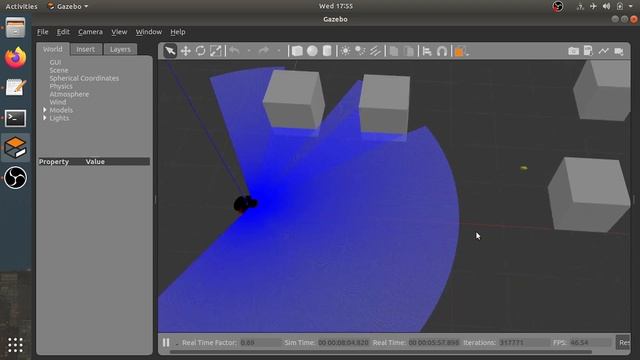
Task: Select the scale mode tool
Action: [216, 51]
